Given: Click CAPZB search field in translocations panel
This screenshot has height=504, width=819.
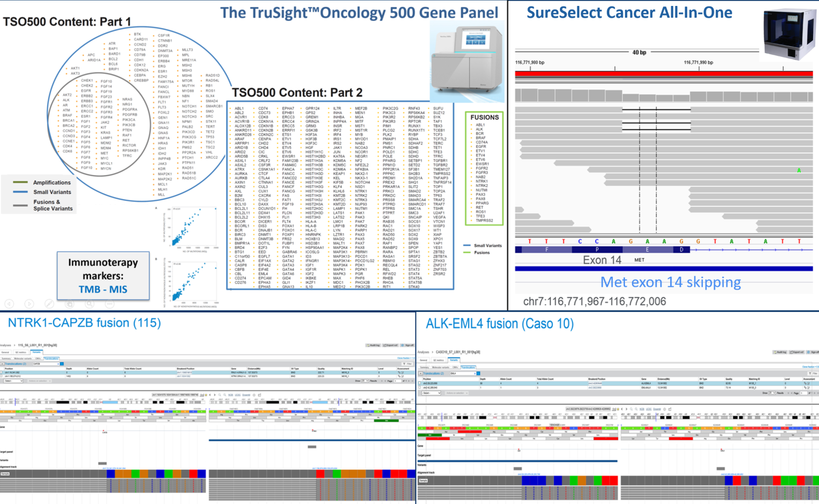Looking at the screenshot, I should tap(46, 364).
